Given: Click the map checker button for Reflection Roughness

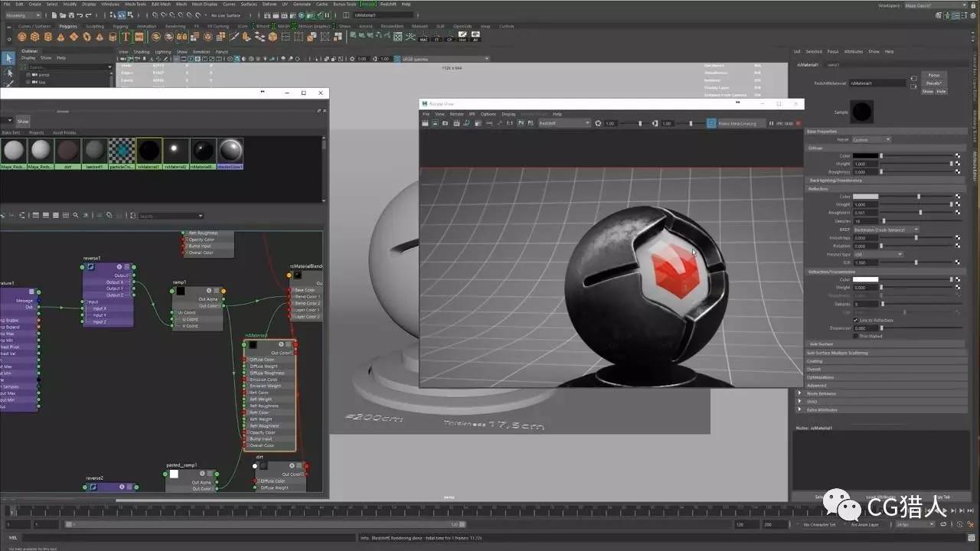Looking at the screenshot, I should tap(958, 213).
